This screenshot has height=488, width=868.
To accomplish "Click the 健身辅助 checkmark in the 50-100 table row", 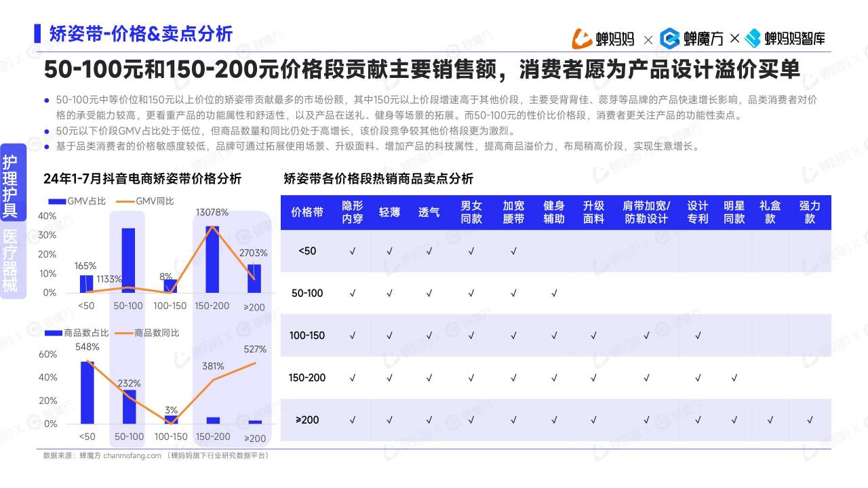I will click(554, 293).
